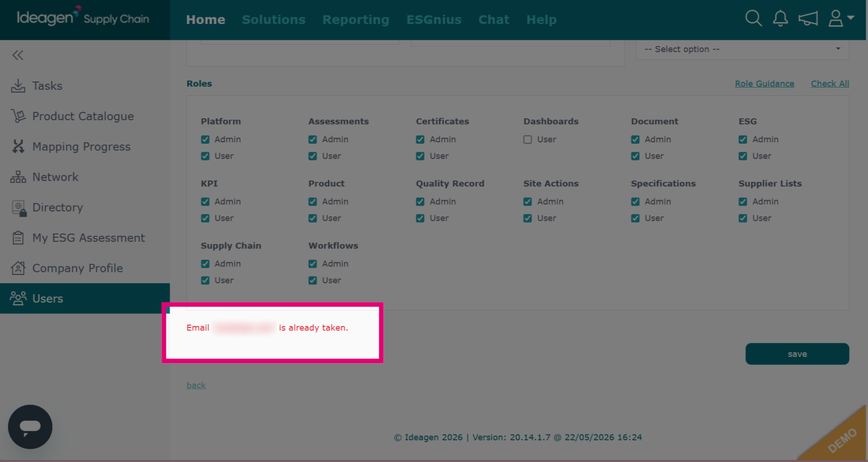Toggle Assessments Admin checkbox

tap(313, 140)
